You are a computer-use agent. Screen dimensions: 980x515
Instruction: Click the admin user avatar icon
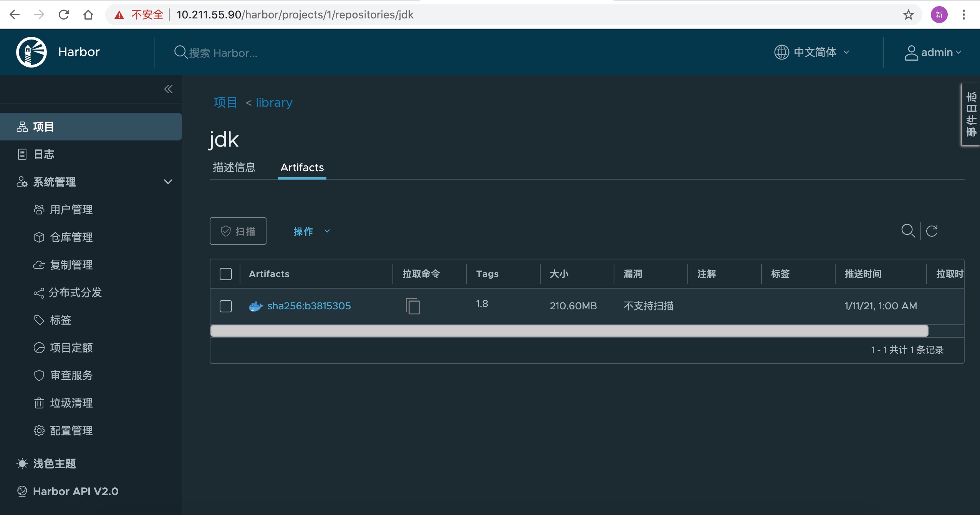911,53
